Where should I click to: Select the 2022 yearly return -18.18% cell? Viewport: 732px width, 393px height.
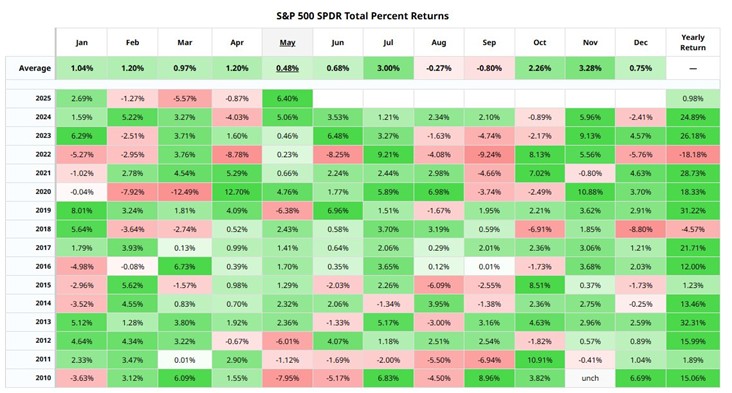click(693, 154)
